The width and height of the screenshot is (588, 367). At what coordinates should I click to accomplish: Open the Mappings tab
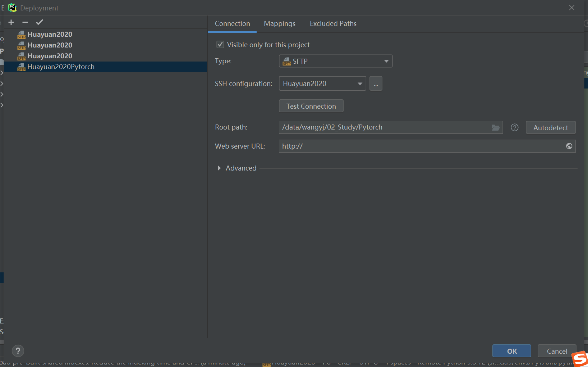[280, 24]
